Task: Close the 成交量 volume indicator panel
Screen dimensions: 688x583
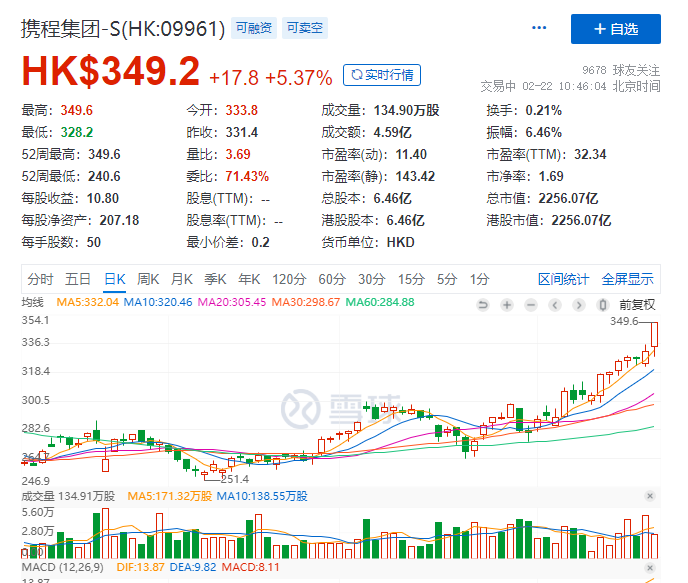Action: [649, 496]
